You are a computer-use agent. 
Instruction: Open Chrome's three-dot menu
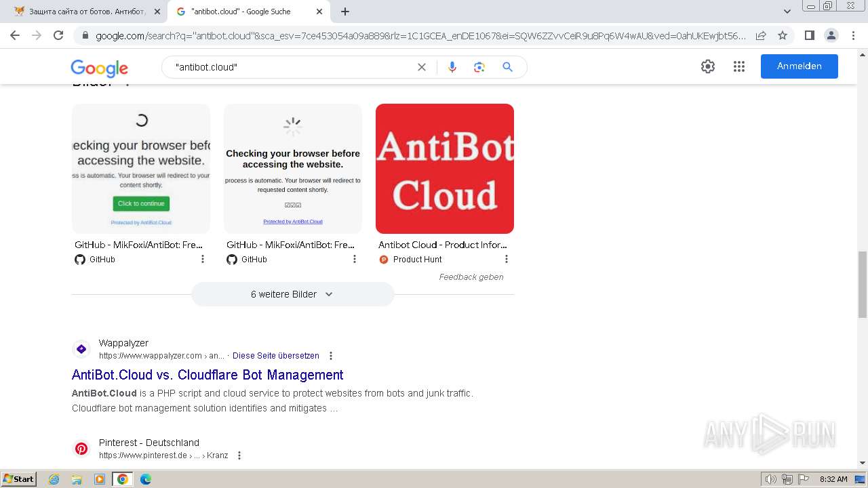click(x=854, y=35)
